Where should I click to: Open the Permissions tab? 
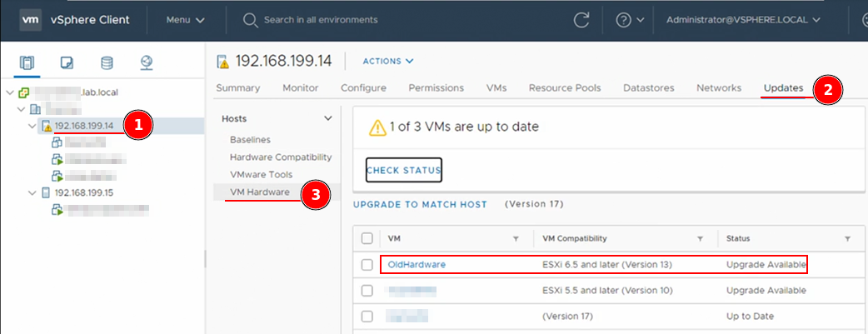pos(436,88)
